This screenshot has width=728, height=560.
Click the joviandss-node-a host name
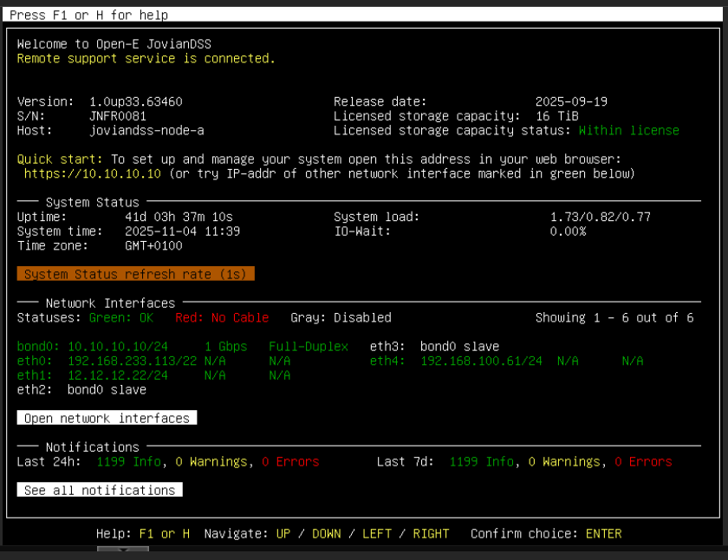point(146,130)
